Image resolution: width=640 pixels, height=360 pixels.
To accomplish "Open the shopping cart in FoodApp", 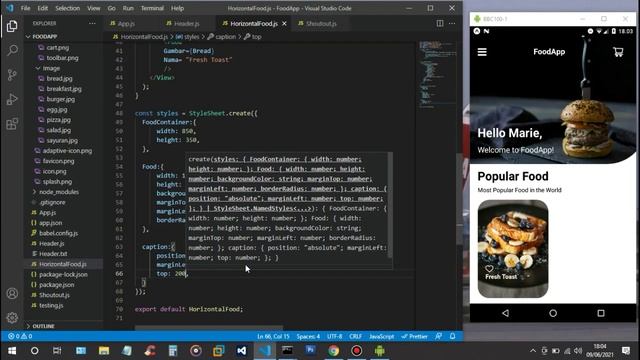I will pyautogui.click(x=618, y=52).
